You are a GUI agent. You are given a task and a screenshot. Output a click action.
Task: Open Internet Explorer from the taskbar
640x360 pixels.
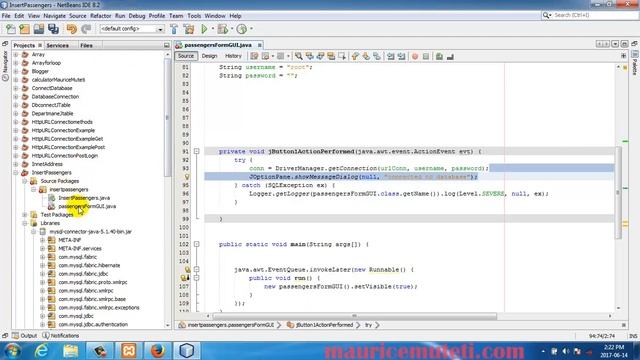pos(42,351)
